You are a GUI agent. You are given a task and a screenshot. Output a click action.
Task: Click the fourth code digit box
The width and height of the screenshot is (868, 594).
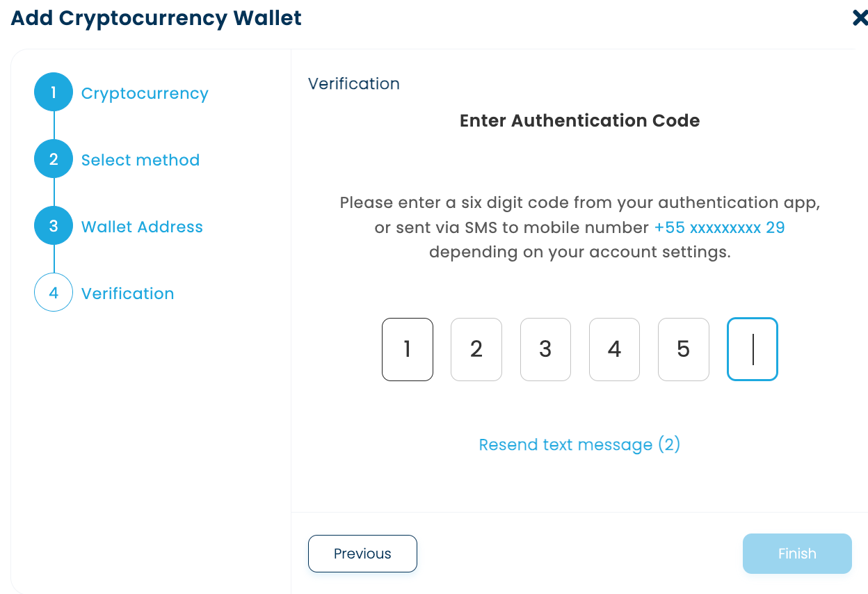[x=614, y=349]
